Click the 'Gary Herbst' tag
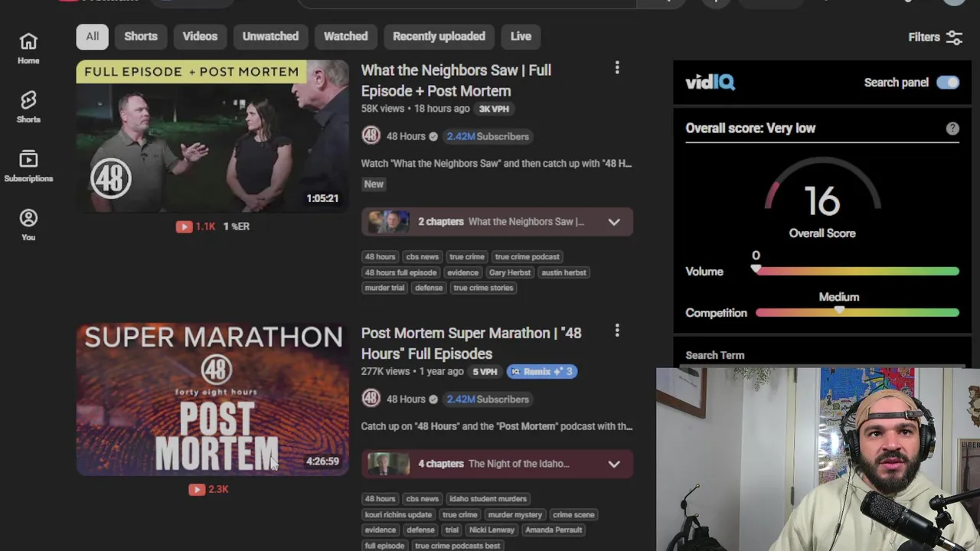 pos(509,272)
